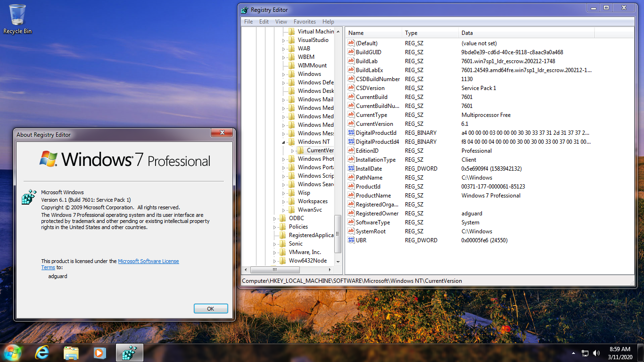Select the WIMMount tree item
This screenshot has height=362, width=644.
point(312,66)
